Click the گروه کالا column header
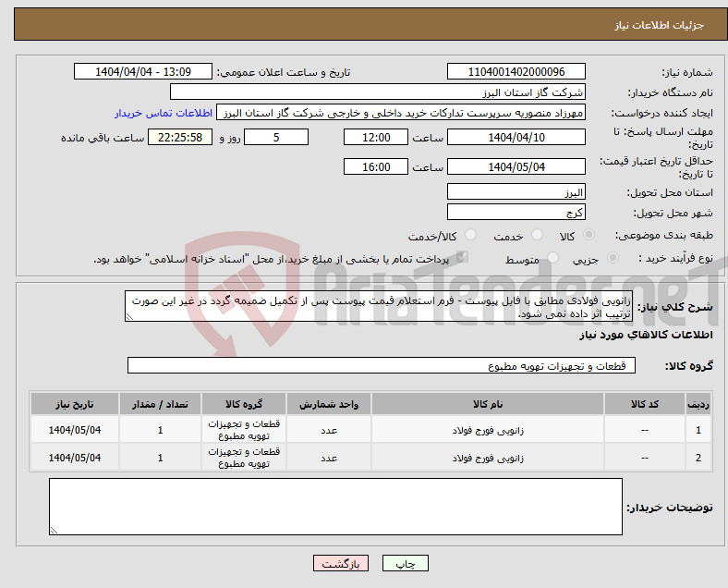Image resolution: width=728 pixels, height=588 pixels. coord(244,404)
